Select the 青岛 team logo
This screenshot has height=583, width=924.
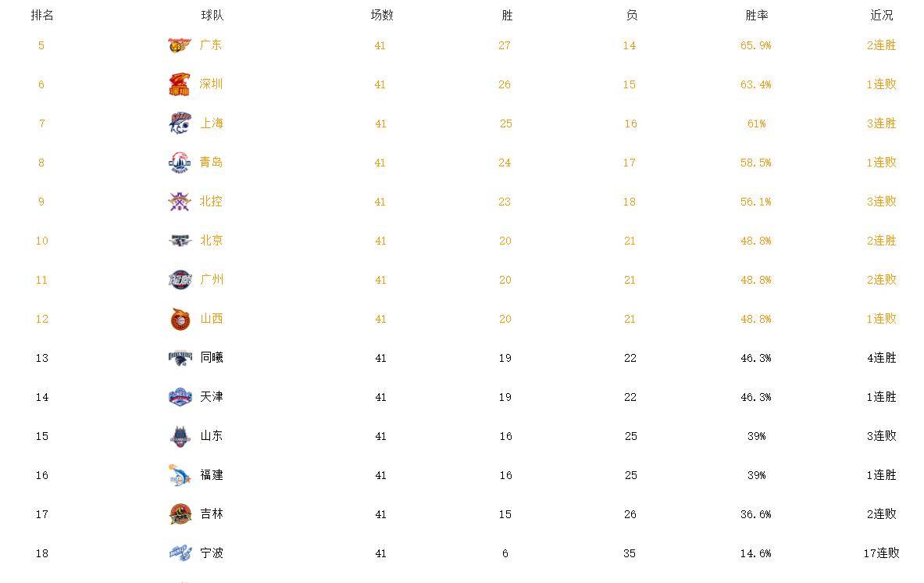click(x=180, y=163)
